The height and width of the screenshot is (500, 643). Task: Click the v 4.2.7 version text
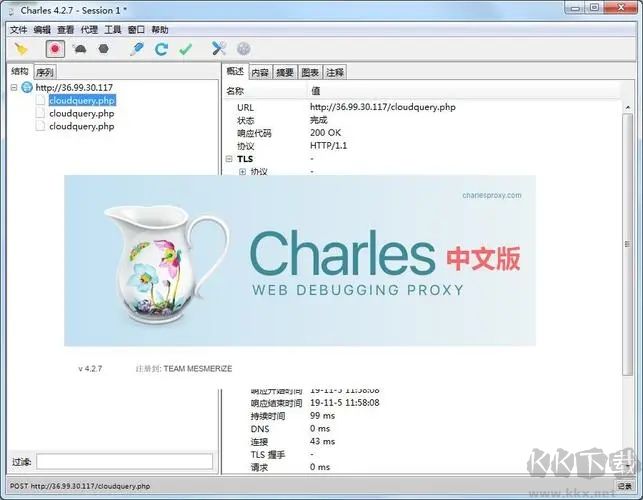pyautogui.click(x=90, y=369)
